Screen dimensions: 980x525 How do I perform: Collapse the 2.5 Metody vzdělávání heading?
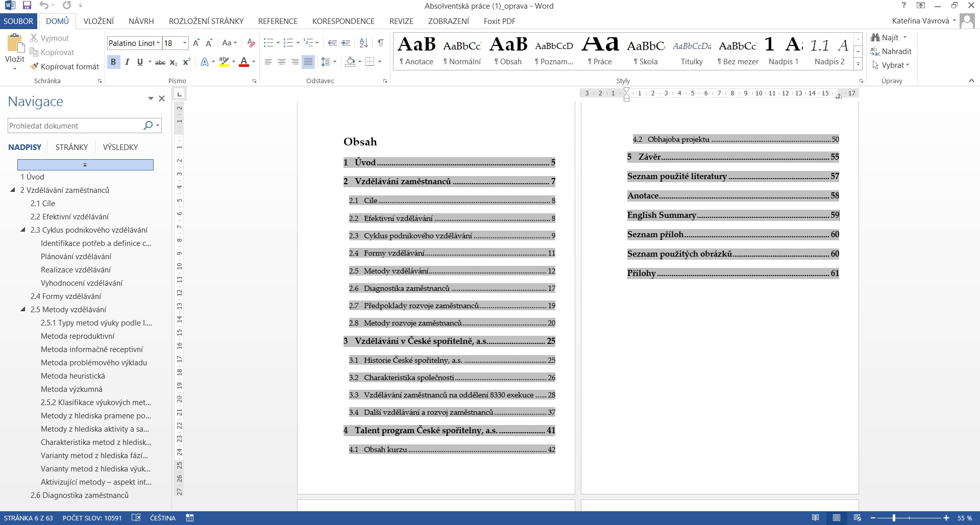click(x=23, y=309)
